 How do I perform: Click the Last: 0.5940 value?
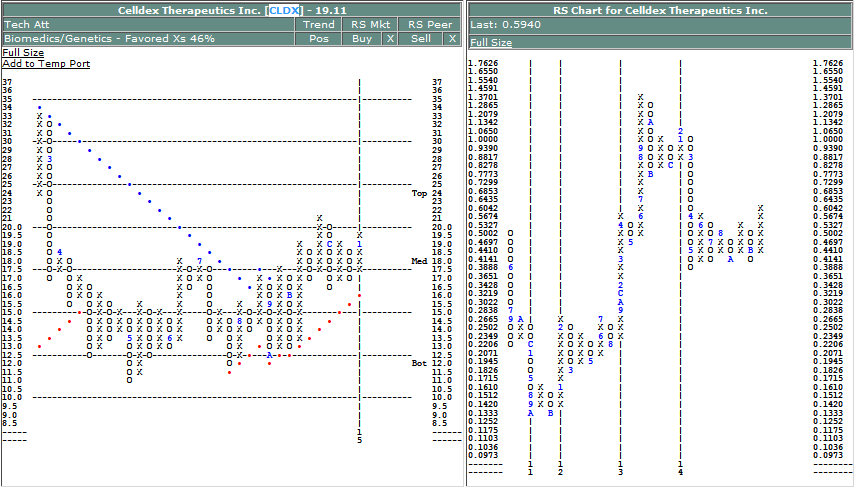tap(505, 25)
